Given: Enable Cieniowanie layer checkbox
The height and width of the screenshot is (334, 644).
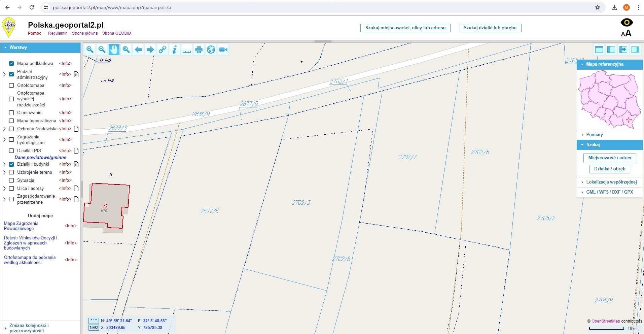Looking at the screenshot, I should [x=11, y=113].
